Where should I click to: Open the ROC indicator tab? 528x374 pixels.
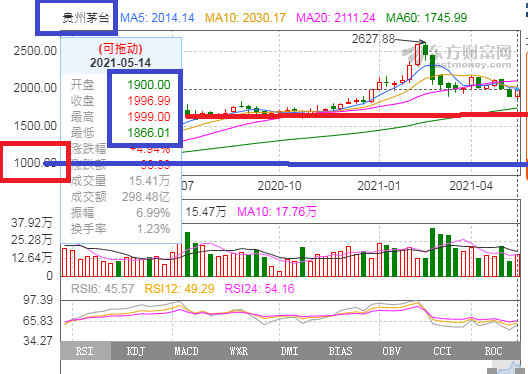[493, 351]
